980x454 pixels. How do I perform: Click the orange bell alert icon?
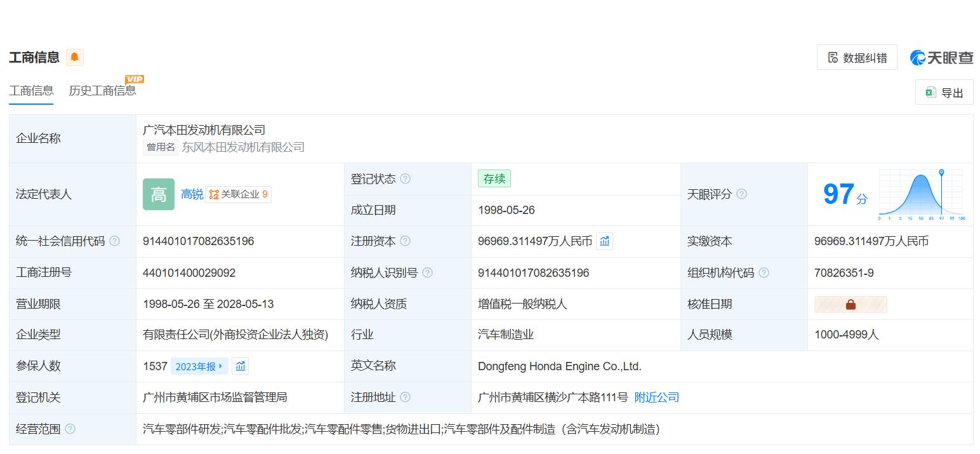click(74, 57)
